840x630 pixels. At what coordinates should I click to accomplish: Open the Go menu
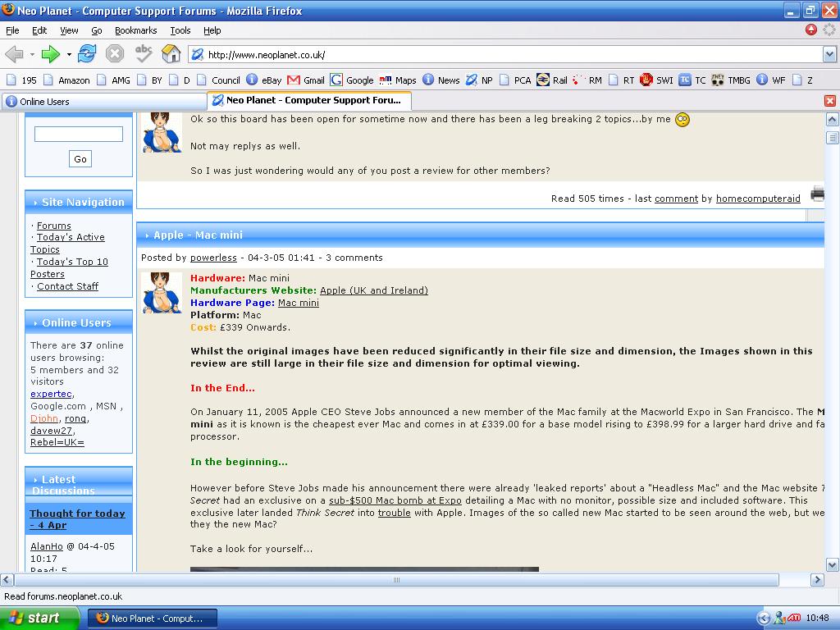[x=97, y=30]
